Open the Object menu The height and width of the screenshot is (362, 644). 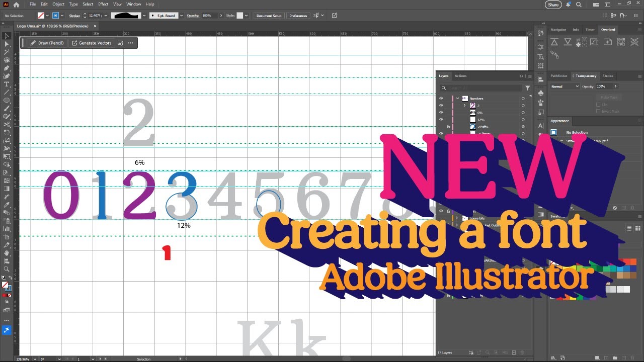[x=58, y=4]
